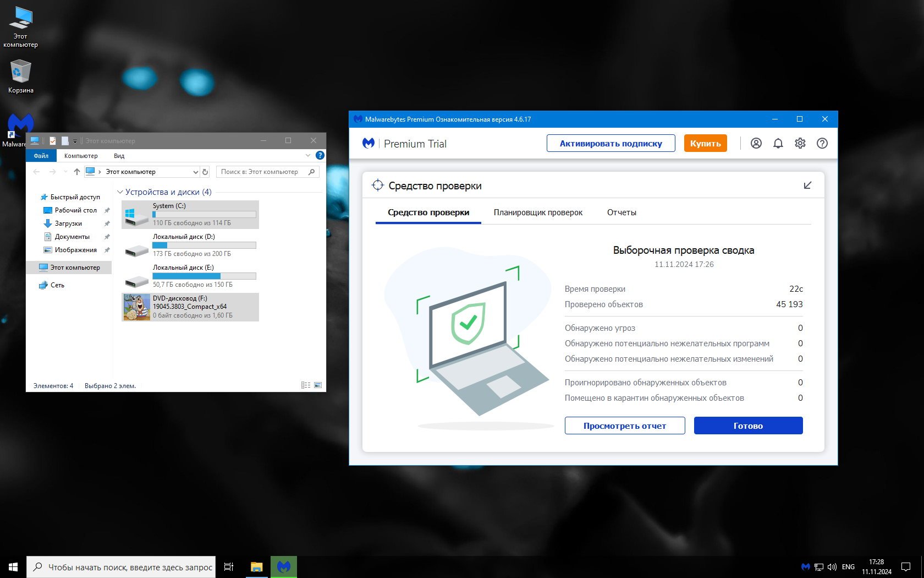This screenshot has height=578, width=924.
Task: Select Локальный диск (D:) drive name
Action: click(184, 237)
